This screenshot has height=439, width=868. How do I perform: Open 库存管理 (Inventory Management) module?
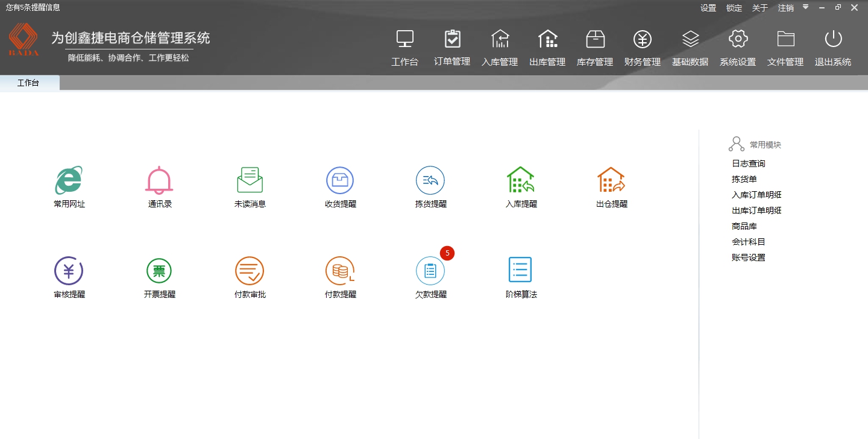click(x=595, y=47)
